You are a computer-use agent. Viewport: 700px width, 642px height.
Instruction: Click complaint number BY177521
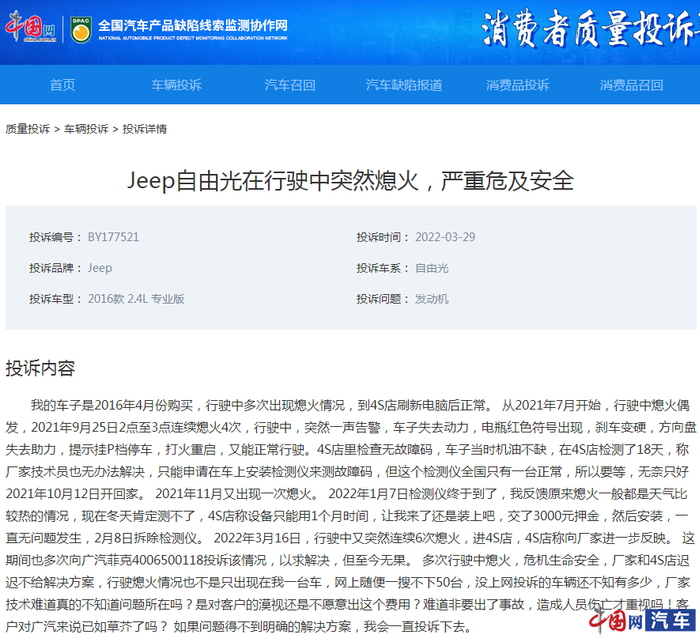click(x=113, y=237)
